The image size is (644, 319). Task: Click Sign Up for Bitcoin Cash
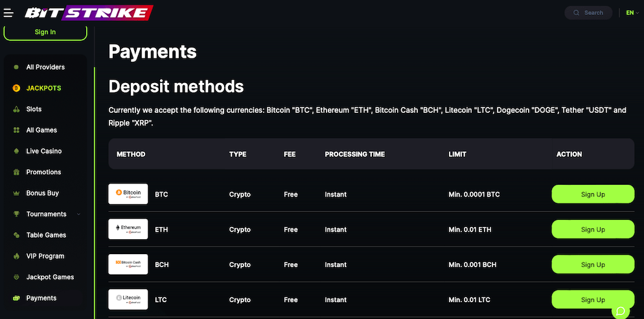[x=593, y=265]
